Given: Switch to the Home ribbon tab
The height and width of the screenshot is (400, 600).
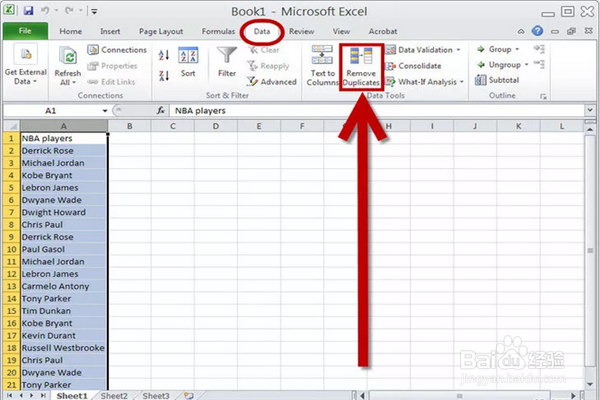Looking at the screenshot, I should pos(70,31).
